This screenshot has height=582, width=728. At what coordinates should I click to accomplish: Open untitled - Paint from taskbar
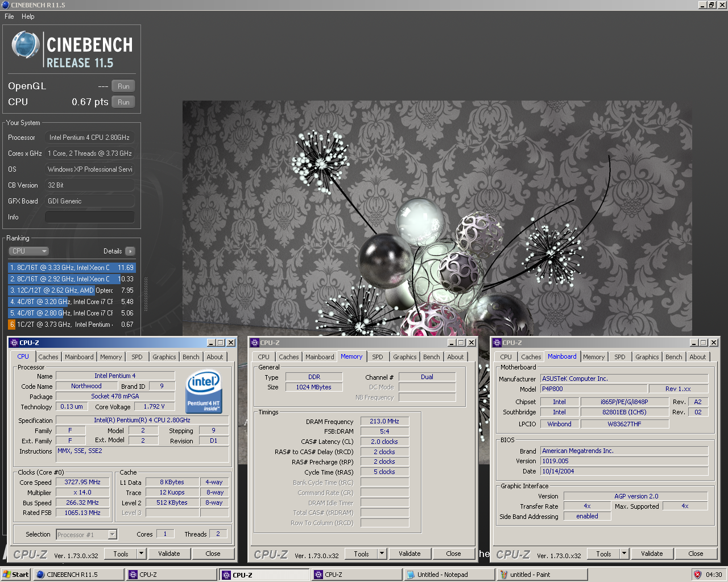541,575
